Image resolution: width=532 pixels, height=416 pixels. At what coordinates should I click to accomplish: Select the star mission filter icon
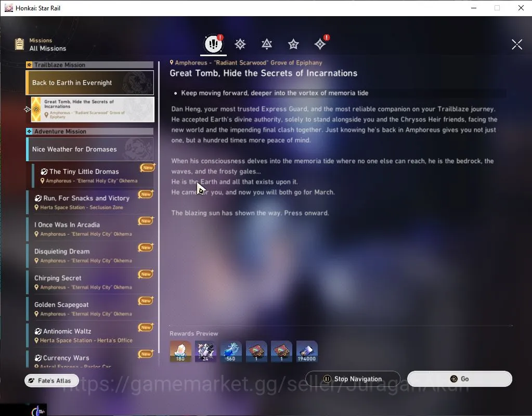click(x=293, y=44)
